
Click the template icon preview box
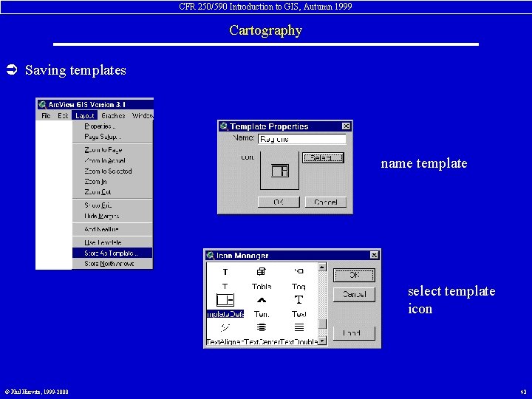279,171
